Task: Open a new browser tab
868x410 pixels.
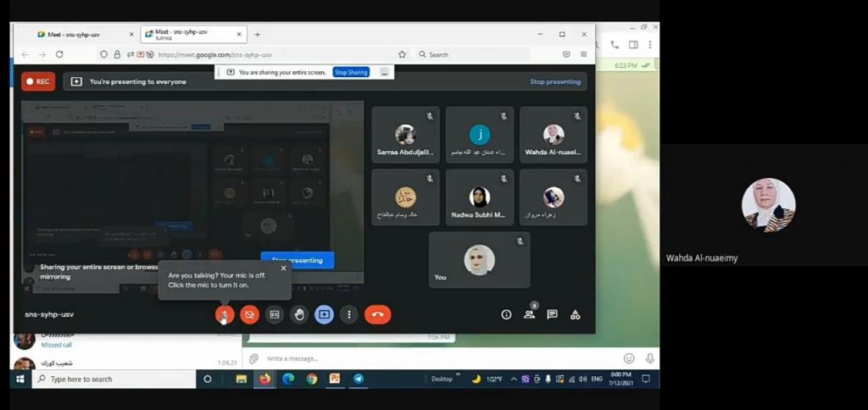Action: tap(258, 35)
